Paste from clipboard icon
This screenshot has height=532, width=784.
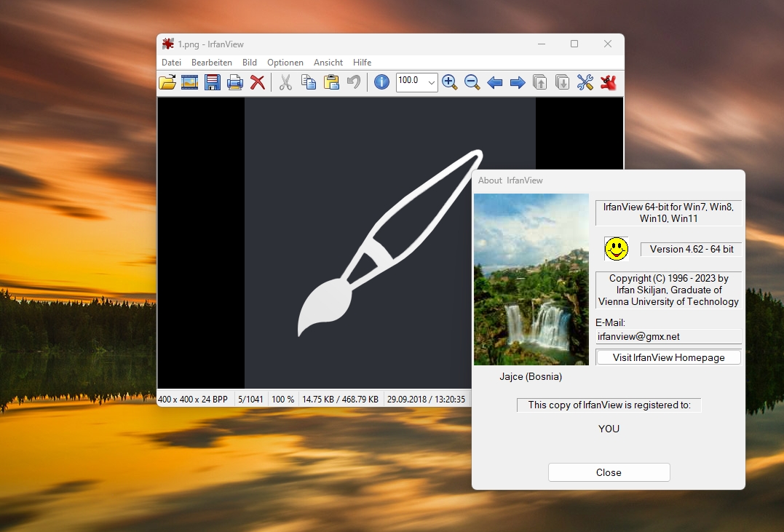[331, 82]
